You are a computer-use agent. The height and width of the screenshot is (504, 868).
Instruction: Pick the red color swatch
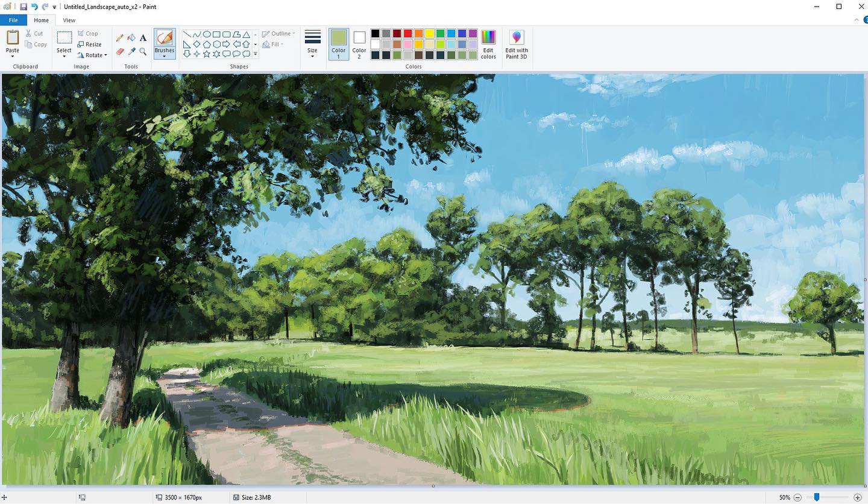pos(408,33)
